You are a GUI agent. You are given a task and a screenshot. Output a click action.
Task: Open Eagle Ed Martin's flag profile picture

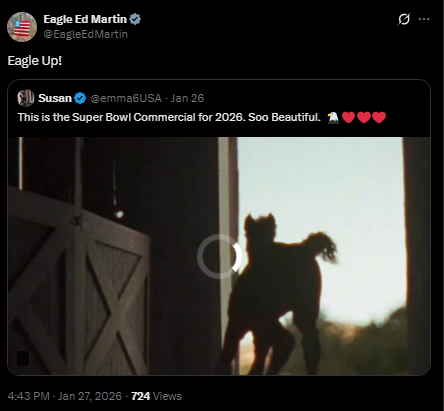click(22, 27)
